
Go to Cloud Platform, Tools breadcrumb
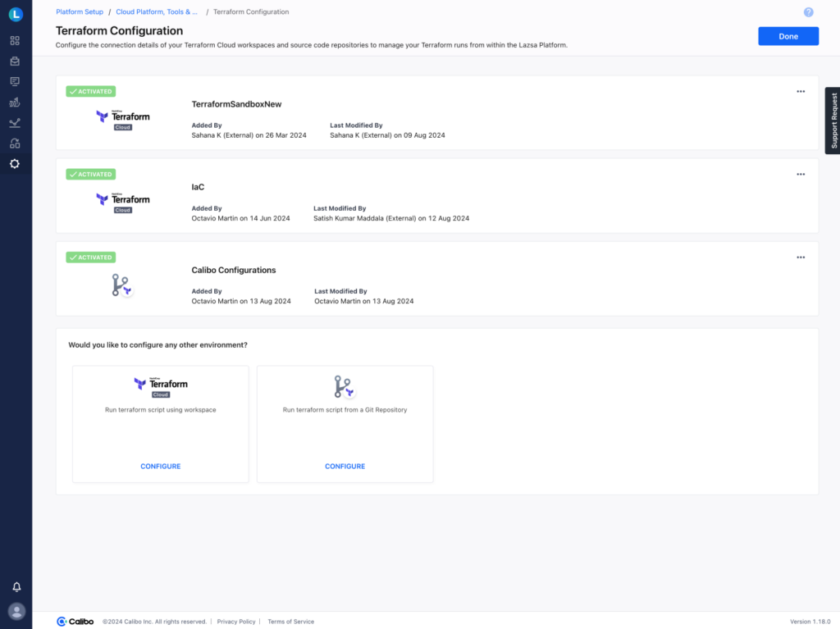(157, 12)
